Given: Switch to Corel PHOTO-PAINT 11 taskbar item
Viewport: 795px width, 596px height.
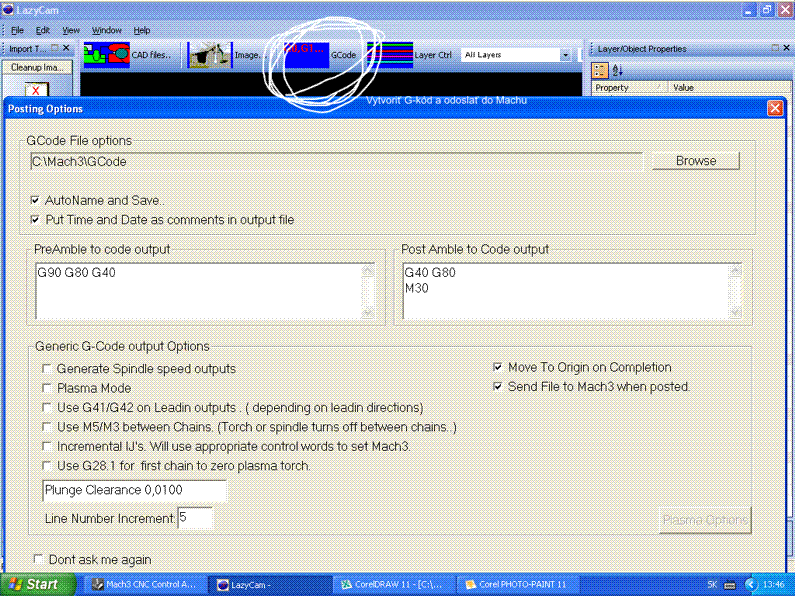Looking at the screenshot, I should click(x=517, y=584).
